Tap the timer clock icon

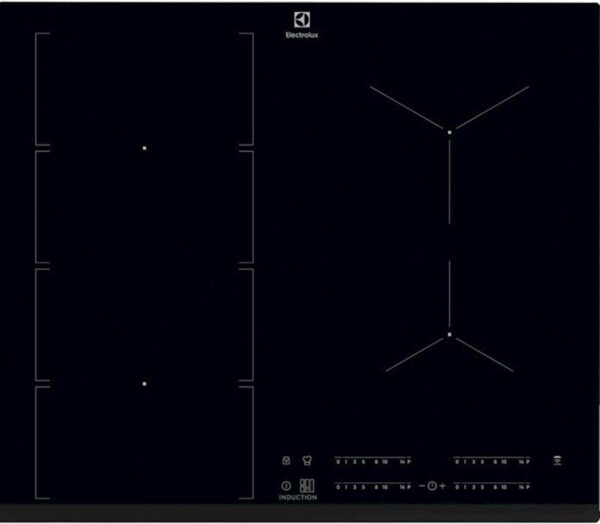point(432,486)
